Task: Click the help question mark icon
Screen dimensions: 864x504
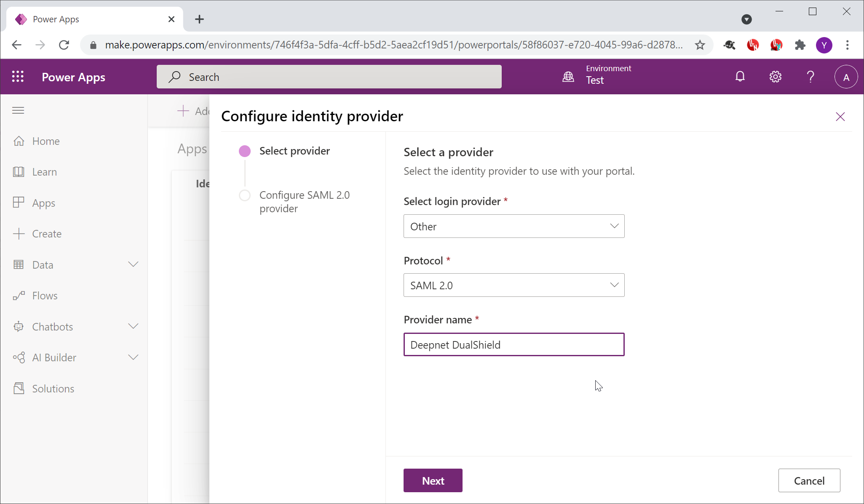Action: point(810,77)
